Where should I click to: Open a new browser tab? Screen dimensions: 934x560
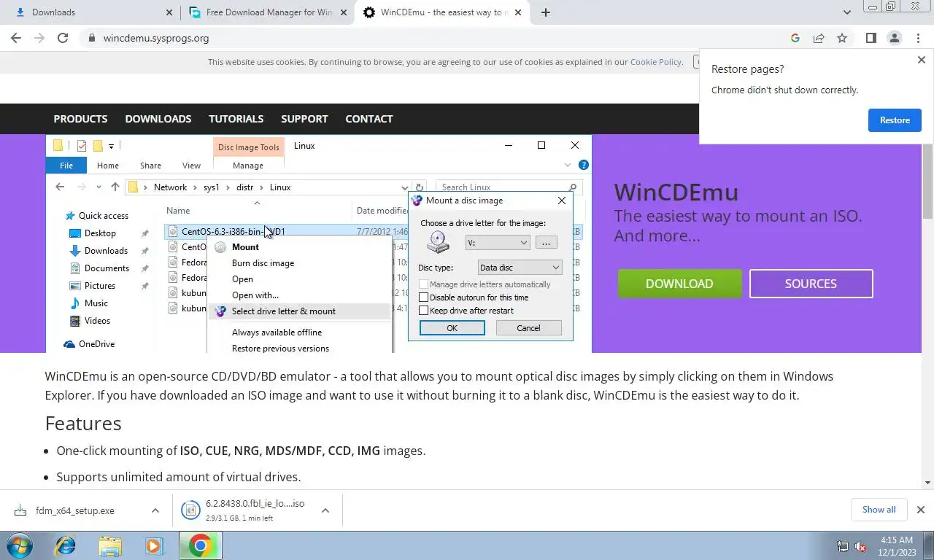(x=546, y=12)
